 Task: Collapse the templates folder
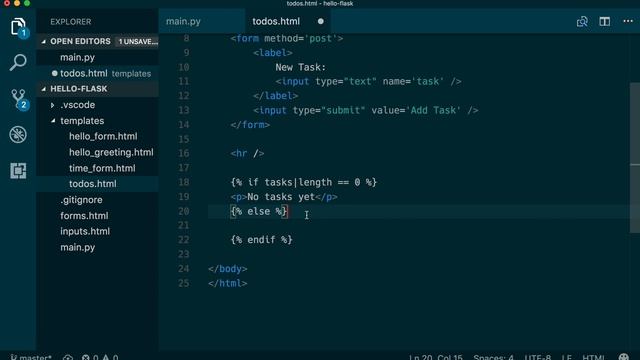click(x=82, y=121)
